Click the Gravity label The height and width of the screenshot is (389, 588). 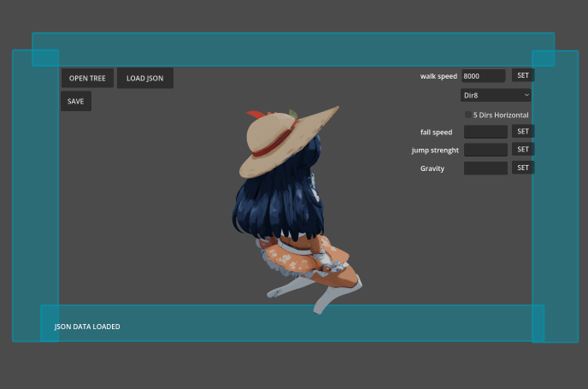point(432,168)
